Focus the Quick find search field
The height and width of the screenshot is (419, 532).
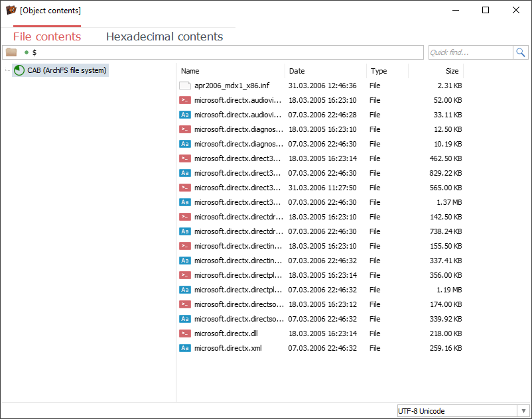pyautogui.click(x=471, y=52)
